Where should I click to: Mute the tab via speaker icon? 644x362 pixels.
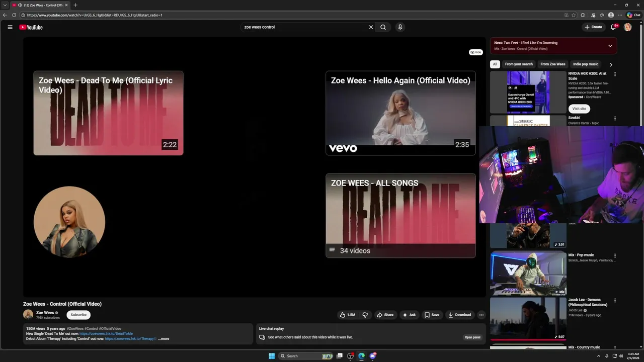[20, 5]
